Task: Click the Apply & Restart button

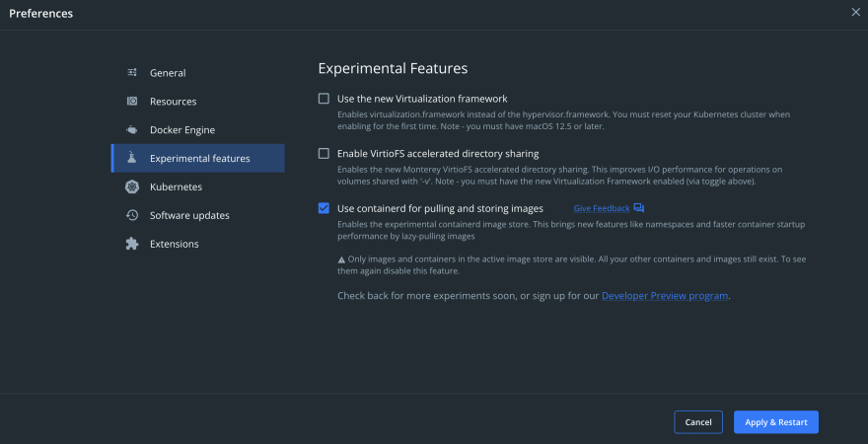Action: (776, 422)
